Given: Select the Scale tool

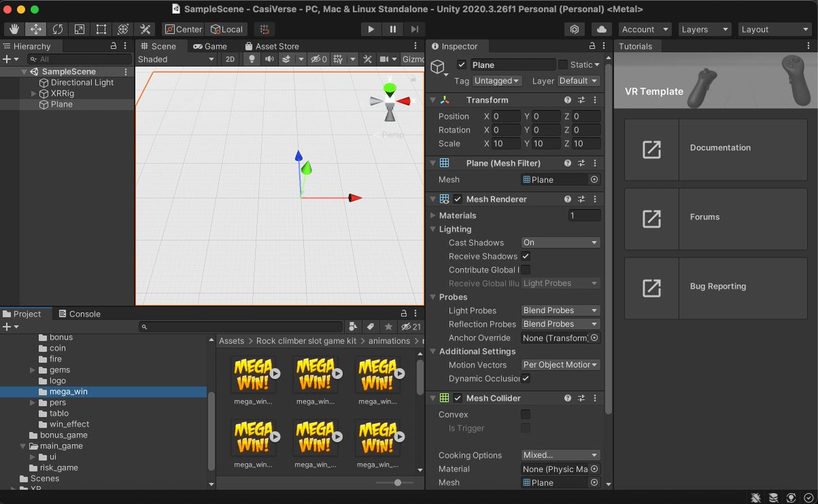Looking at the screenshot, I should (80, 29).
